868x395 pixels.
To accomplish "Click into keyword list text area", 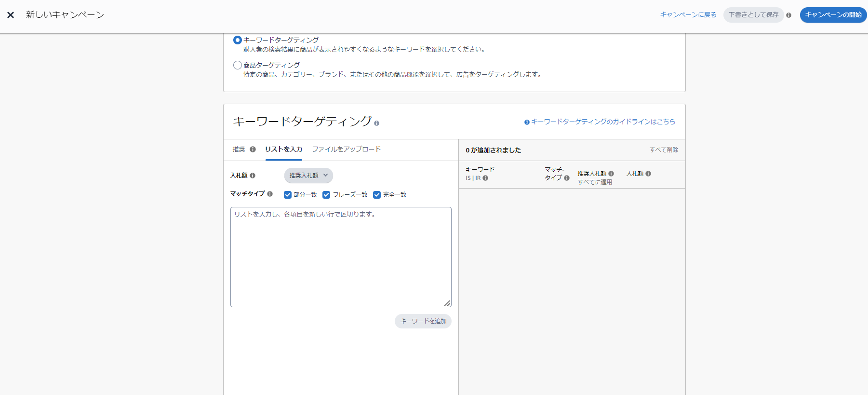I will [x=341, y=257].
